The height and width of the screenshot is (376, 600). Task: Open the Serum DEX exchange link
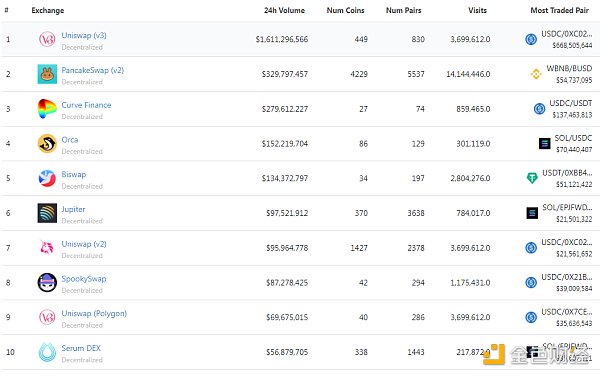click(x=81, y=348)
